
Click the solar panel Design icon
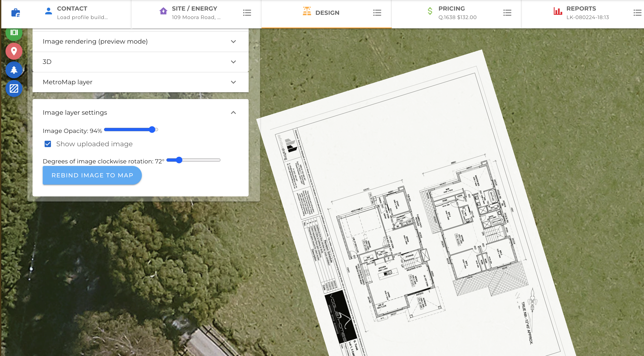tap(307, 11)
